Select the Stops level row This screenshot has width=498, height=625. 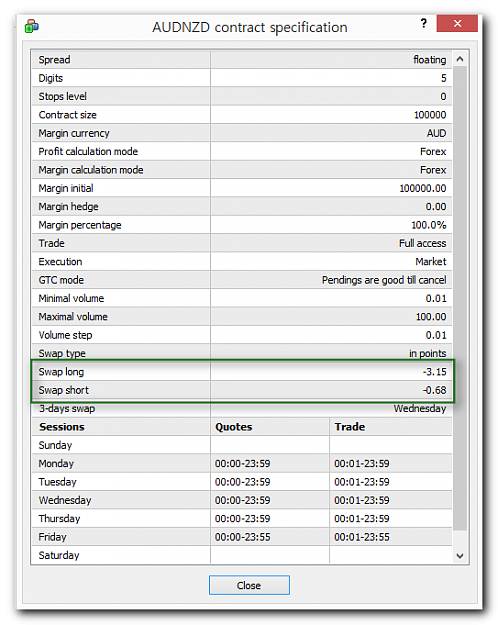tap(242, 96)
